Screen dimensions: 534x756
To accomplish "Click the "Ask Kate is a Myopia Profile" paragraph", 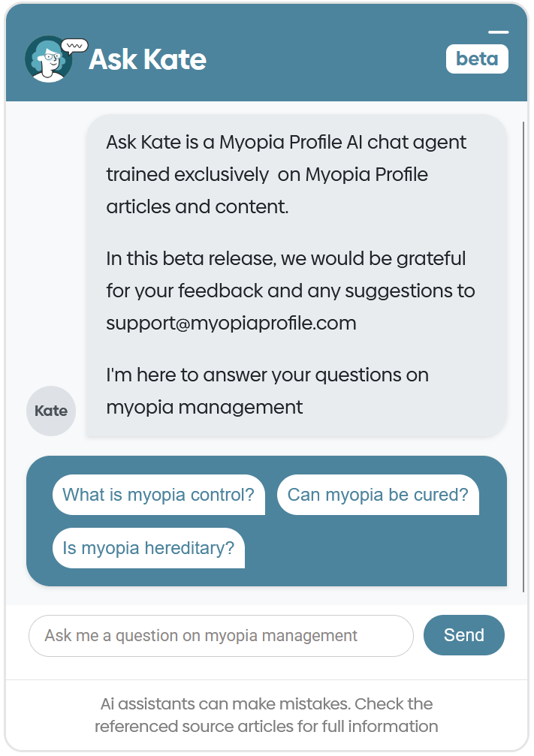I will (x=286, y=174).
